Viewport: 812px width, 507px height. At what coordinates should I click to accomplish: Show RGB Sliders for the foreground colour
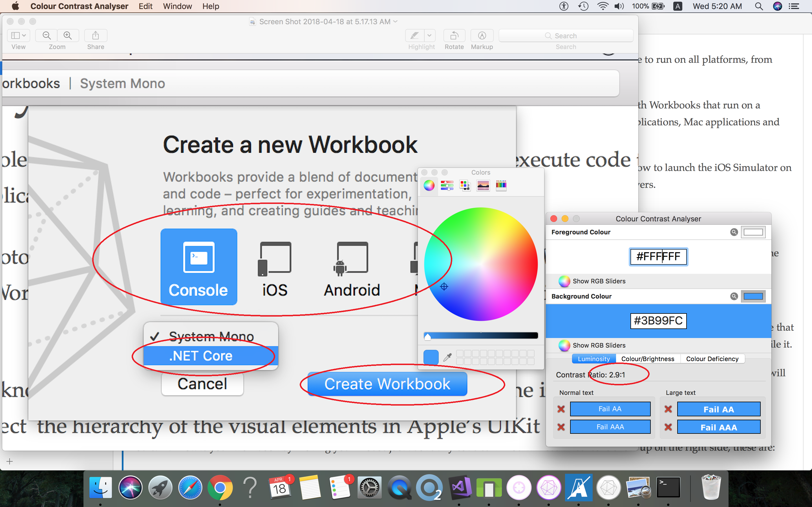pyautogui.click(x=599, y=281)
